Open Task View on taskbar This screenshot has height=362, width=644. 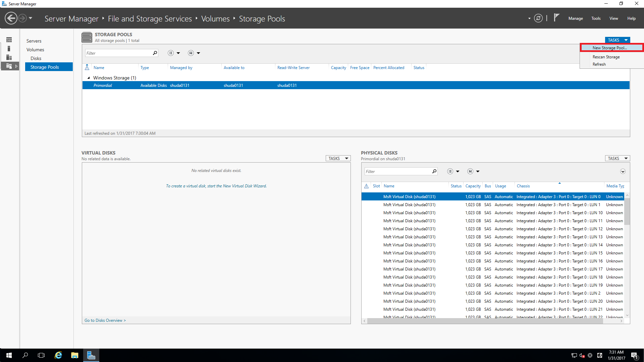[x=41, y=355]
